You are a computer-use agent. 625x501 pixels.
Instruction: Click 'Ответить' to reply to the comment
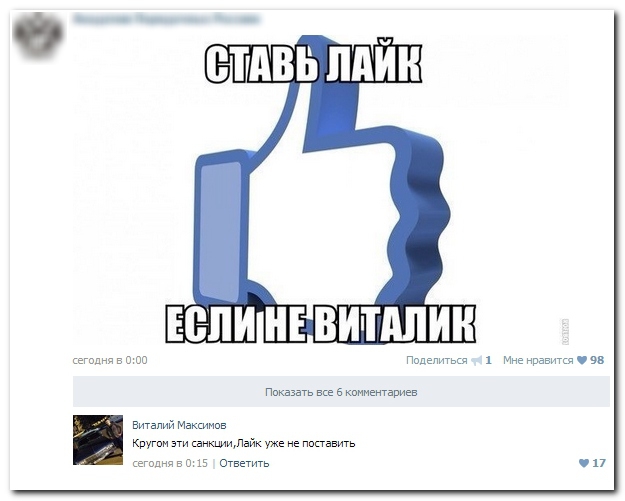point(244,463)
